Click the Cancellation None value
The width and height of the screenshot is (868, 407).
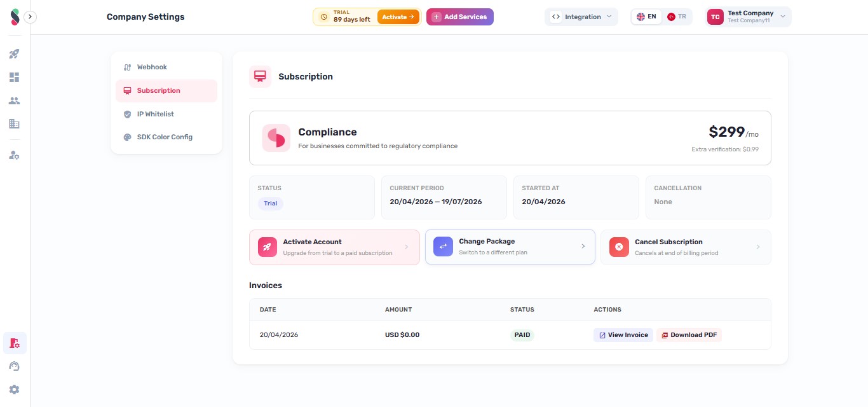663,202
